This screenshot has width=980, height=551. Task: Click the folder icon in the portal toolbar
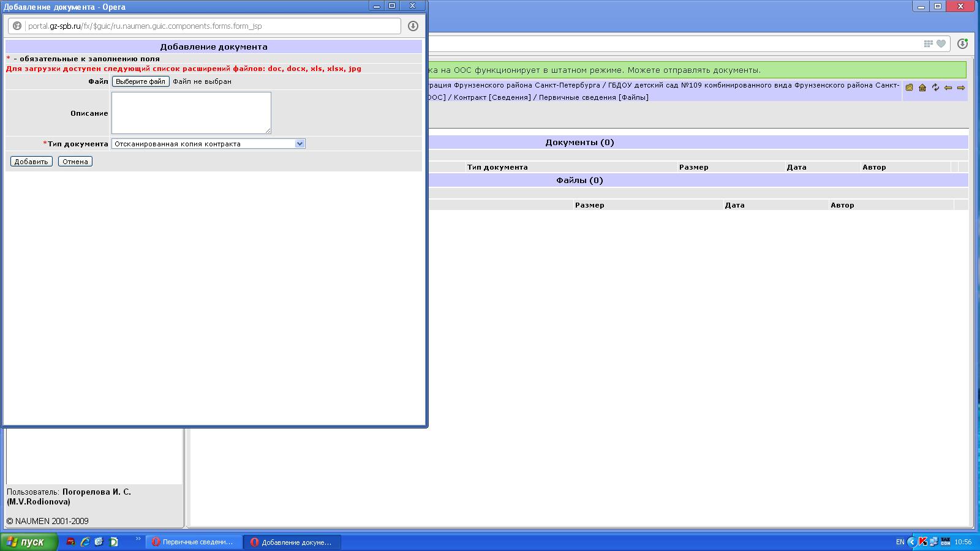pos(909,88)
